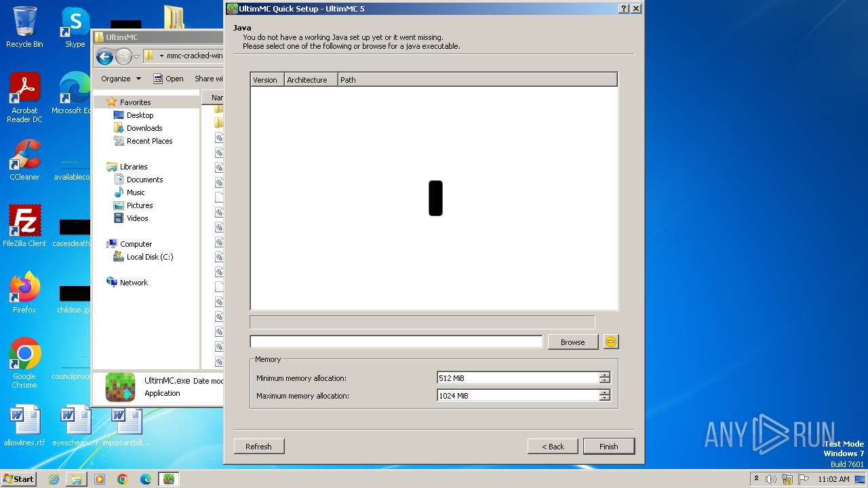Sort by the Version column header

point(267,79)
